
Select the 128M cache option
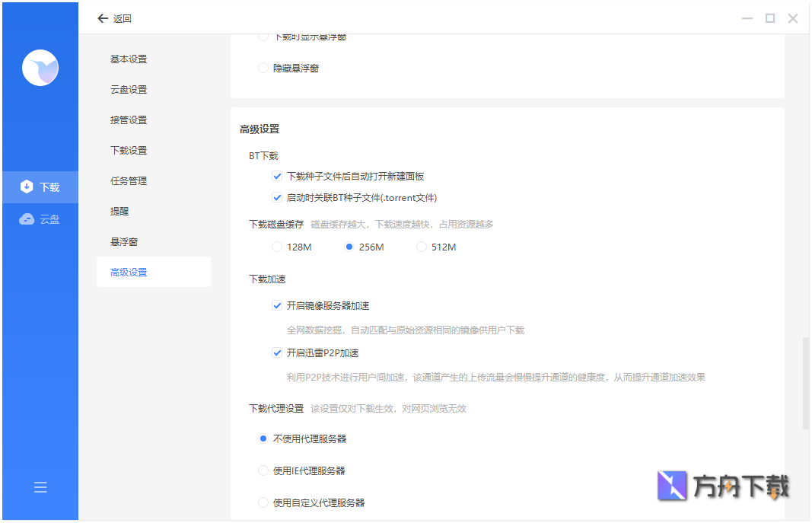click(x=276, y=246)
